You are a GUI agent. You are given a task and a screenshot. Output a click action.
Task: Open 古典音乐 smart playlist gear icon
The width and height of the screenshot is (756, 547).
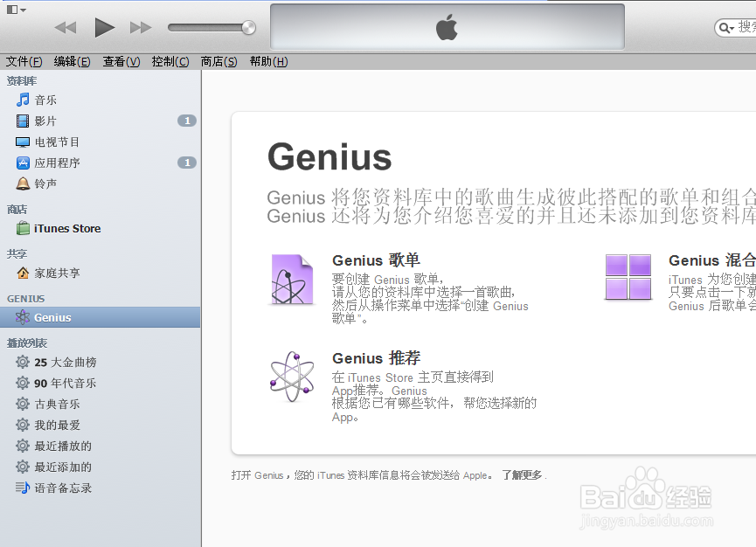pos(23,404)
